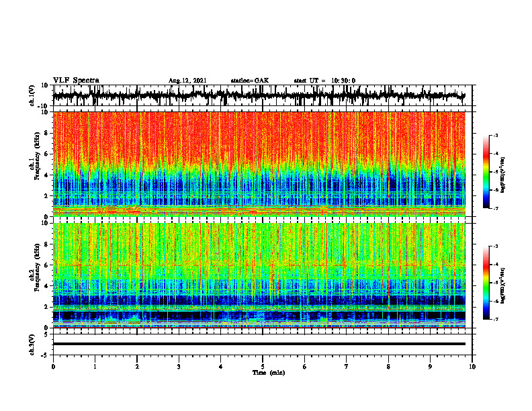Click the ch.1 color bar log(PSD) label
Viewport: 532px width, 411px height.
pos(503,175)
